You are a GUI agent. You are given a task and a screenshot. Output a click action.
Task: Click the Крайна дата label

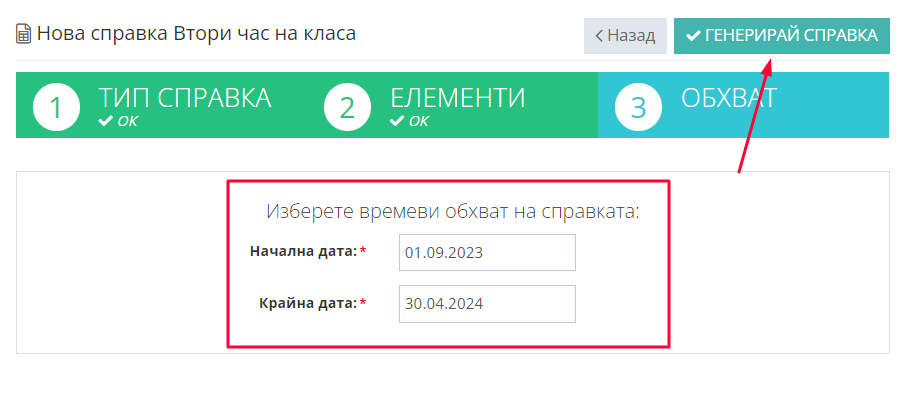pos(308,302)
